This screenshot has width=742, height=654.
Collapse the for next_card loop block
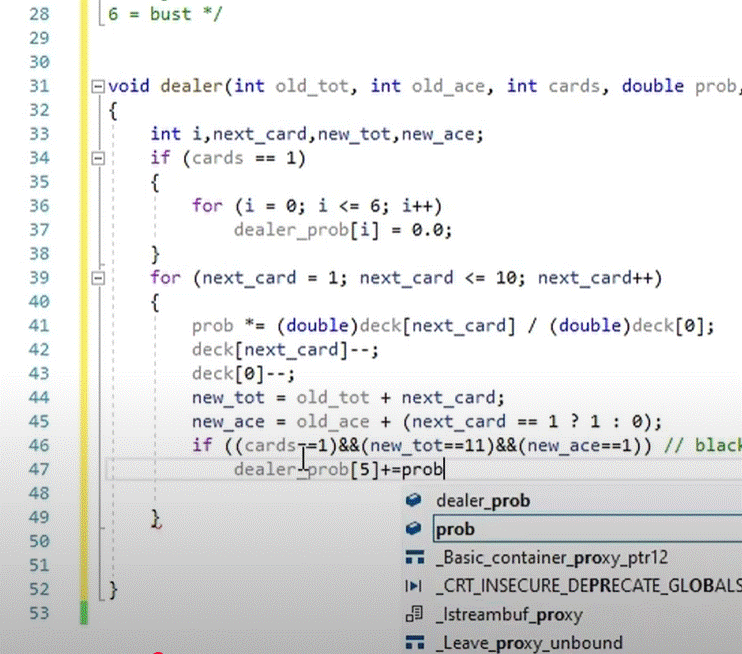click(x=97, y=278)
